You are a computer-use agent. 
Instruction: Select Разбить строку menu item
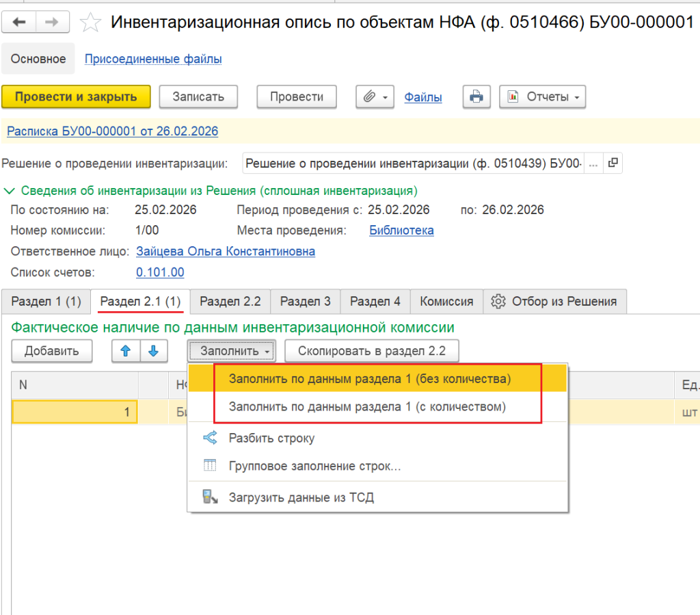(271, 439)
